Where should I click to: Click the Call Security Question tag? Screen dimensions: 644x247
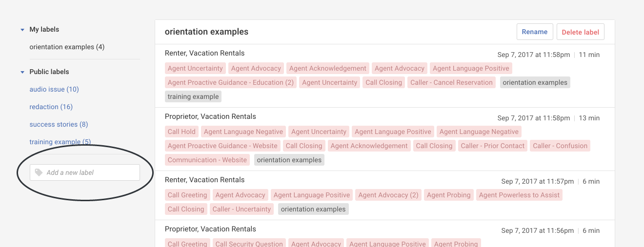pyautogui.click(x=249, y=244)
